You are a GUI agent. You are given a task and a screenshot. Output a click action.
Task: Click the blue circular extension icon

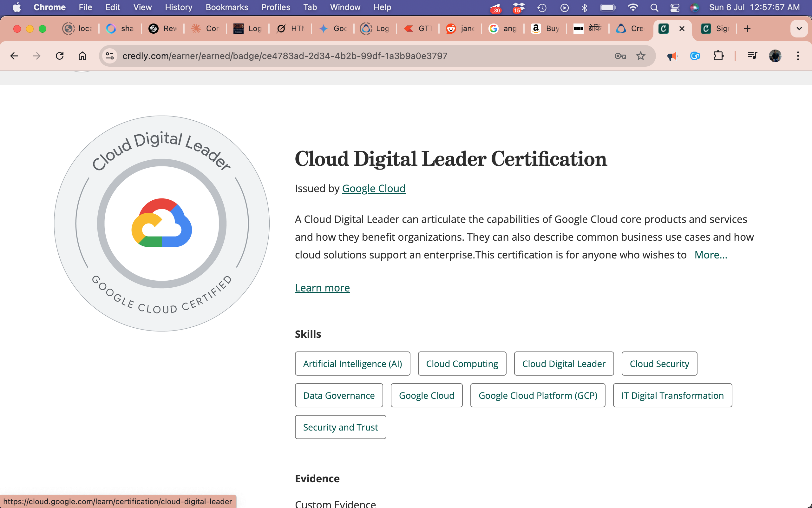pos(695,56)
